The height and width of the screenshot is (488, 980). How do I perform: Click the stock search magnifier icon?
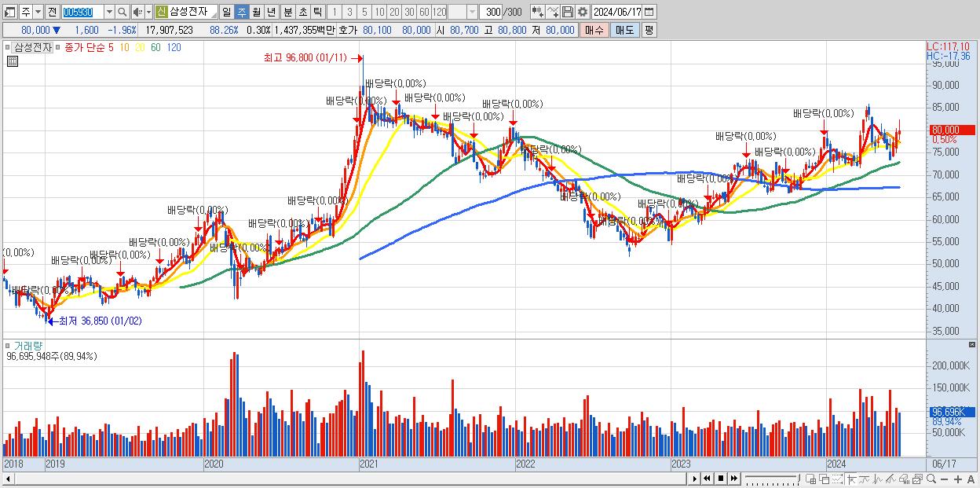(x=121, y=12)
